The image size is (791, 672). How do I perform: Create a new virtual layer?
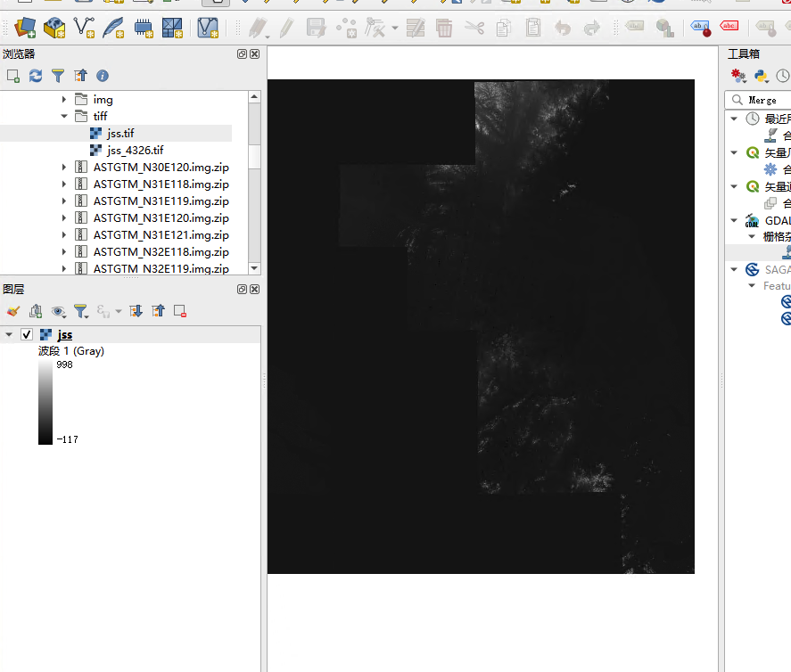point(207,28)
